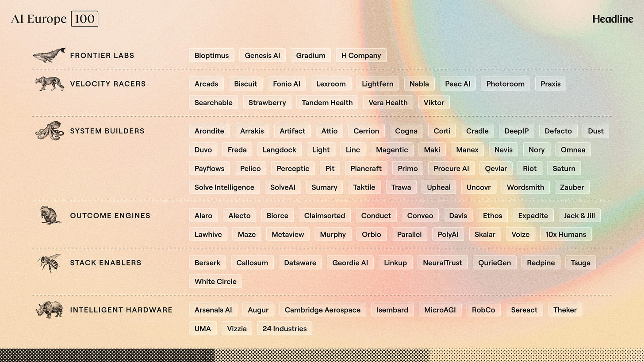Image resolution: width=644 pixels, height=362 pixels.
Task: Click the Velocity Racers category heading
Action: pyautogui.click(x=108, y=84)
